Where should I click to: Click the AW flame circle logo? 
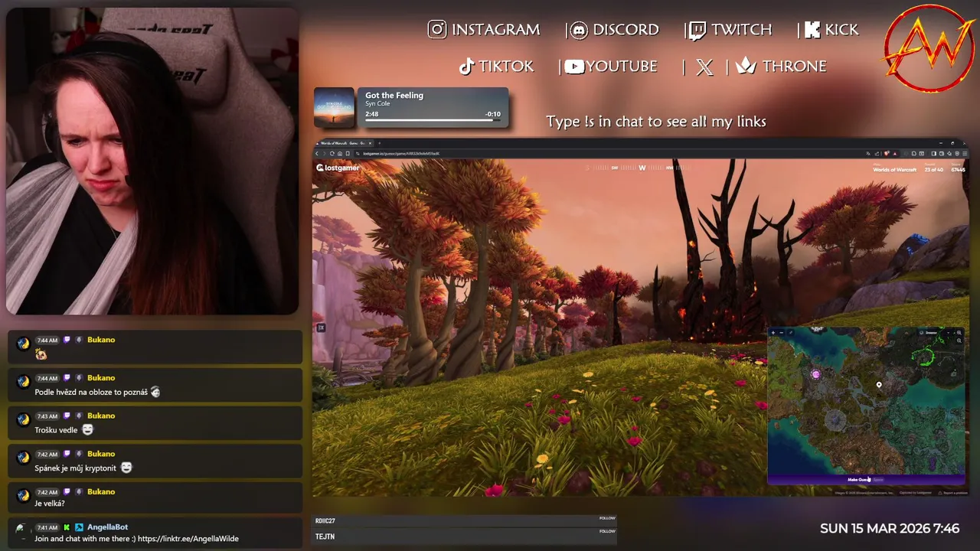929,48
